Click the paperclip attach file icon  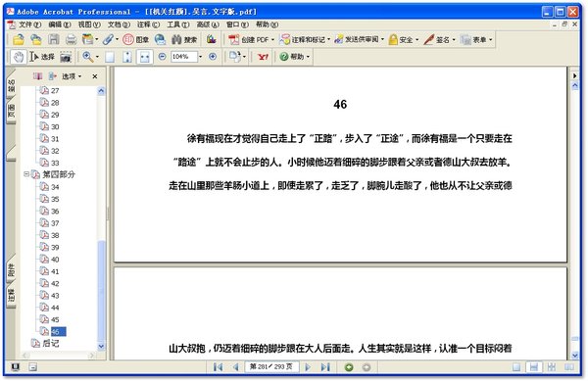point(109,39)
